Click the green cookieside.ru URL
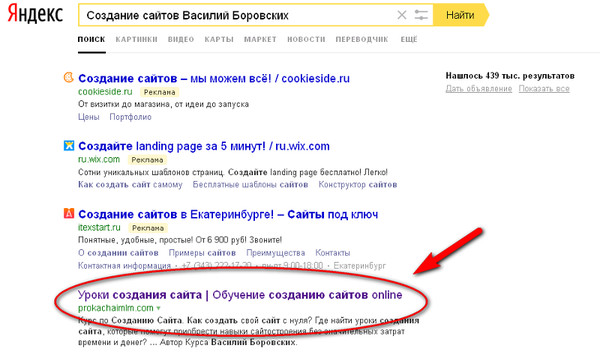The width and height of the screenshot is (600, 360). pos(105,92)
